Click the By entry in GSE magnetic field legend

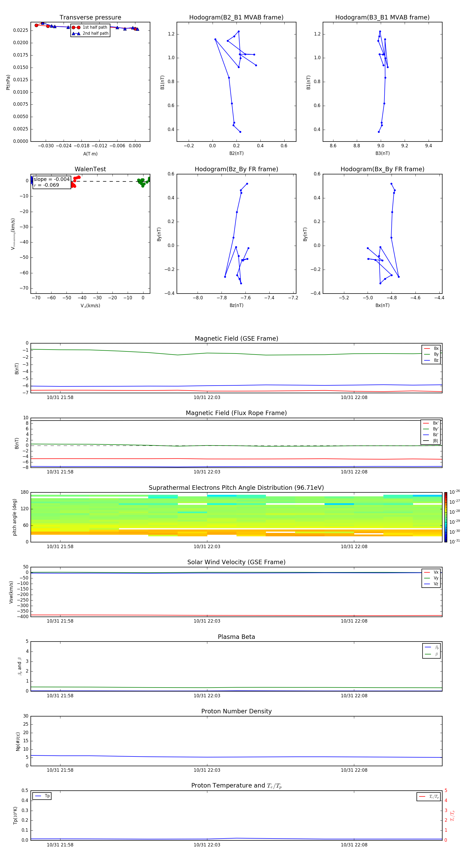point(431,354)
